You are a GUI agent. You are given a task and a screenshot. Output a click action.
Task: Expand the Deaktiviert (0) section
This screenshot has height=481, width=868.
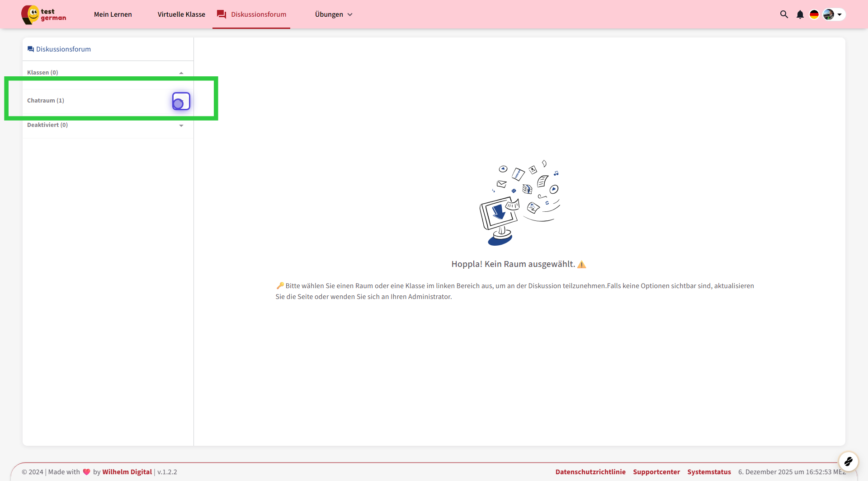(x=181, y=126)
